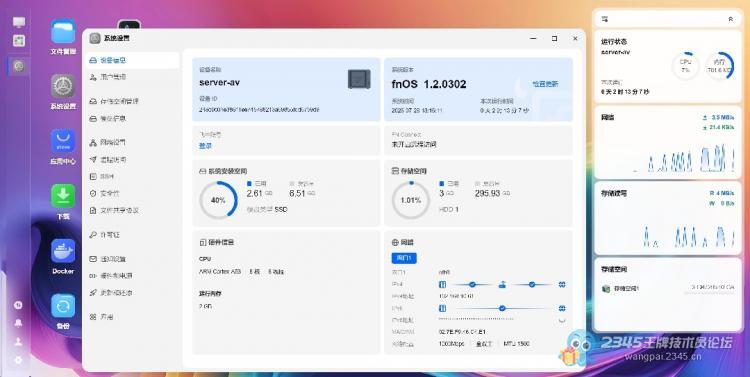
Task: Click the second IPv4 checkmark connection node
Action: point(532,285)
